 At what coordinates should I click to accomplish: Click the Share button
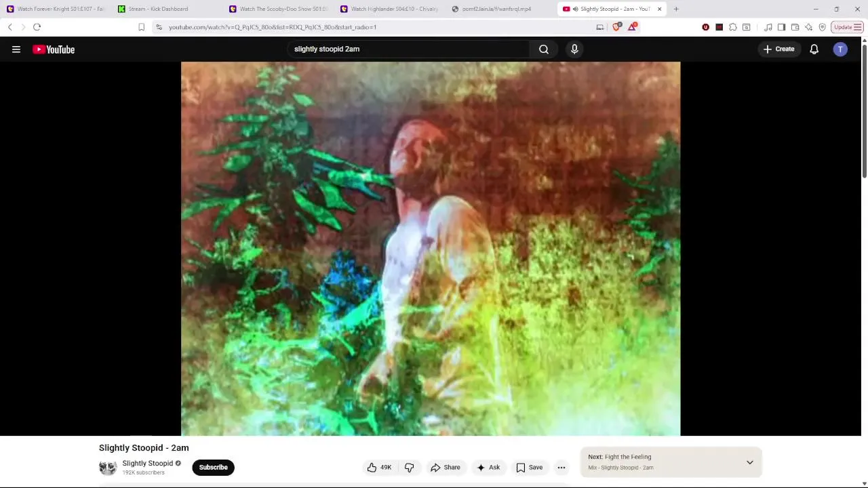pyautogui.click(x=446, y=467)
